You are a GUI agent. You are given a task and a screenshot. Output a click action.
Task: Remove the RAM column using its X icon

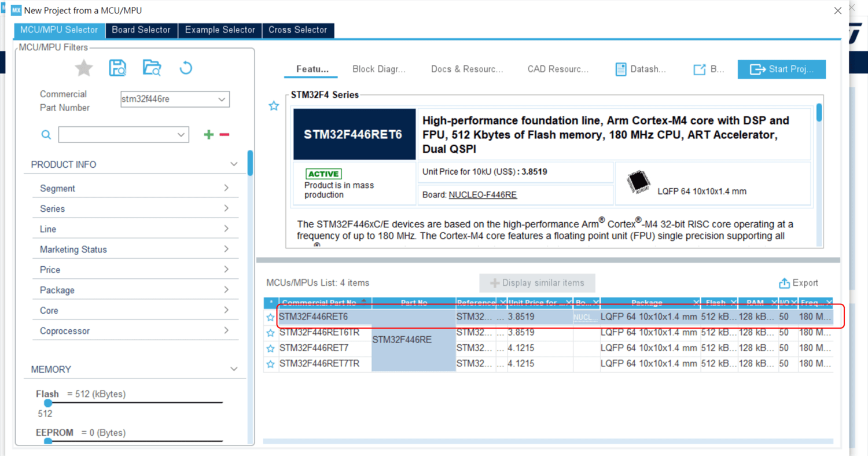774,303
